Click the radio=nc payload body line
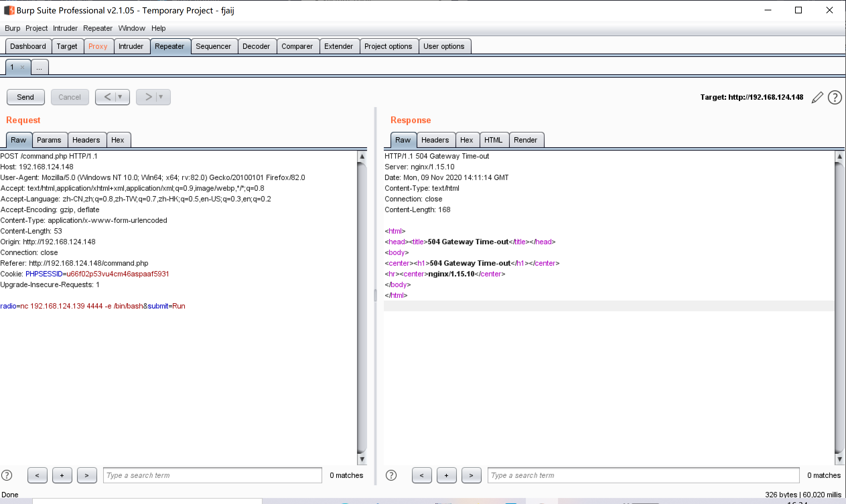The width and height of the screenshot is (846, 504). (x=93, y=306)
